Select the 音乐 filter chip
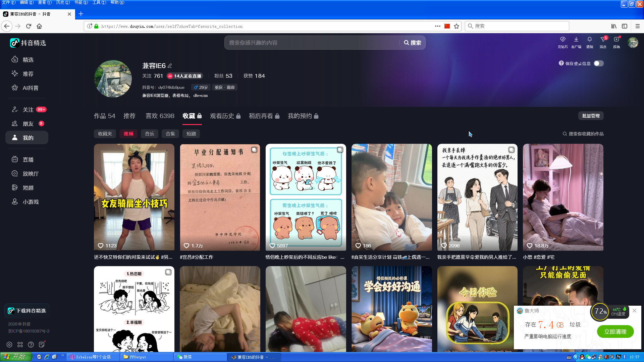This screenshot has height=362, width=644. (x=150, y=134)
